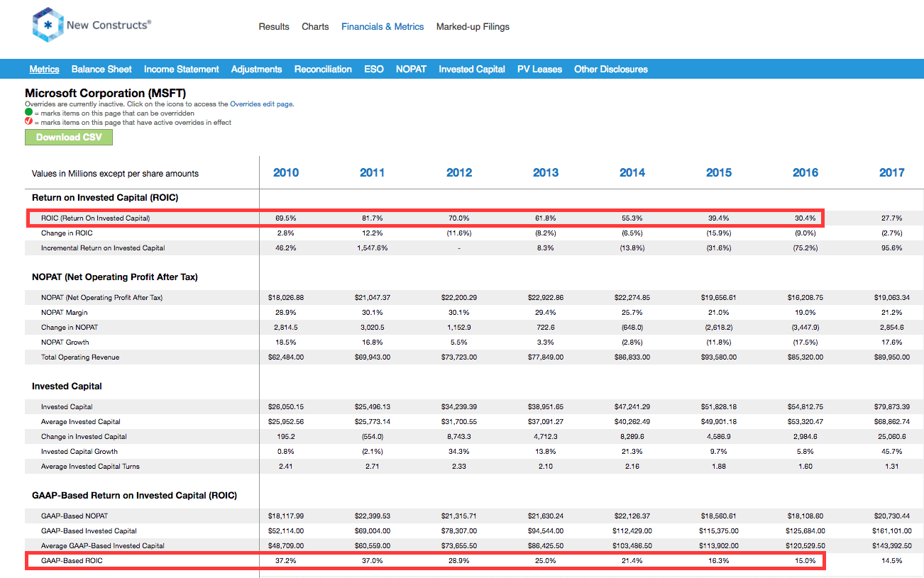Image resolution: width=924 pixels, height=578 pixels.
Task: Click the 2010 GAAP-Based ROIC 37.2%
Action: point(286,561)
